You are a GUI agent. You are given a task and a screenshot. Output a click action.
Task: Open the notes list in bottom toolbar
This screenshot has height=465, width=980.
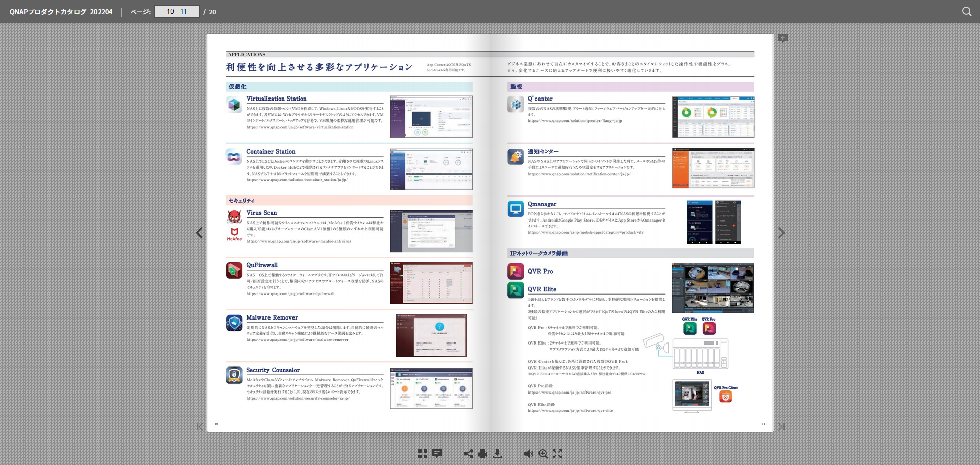point(437,454)
